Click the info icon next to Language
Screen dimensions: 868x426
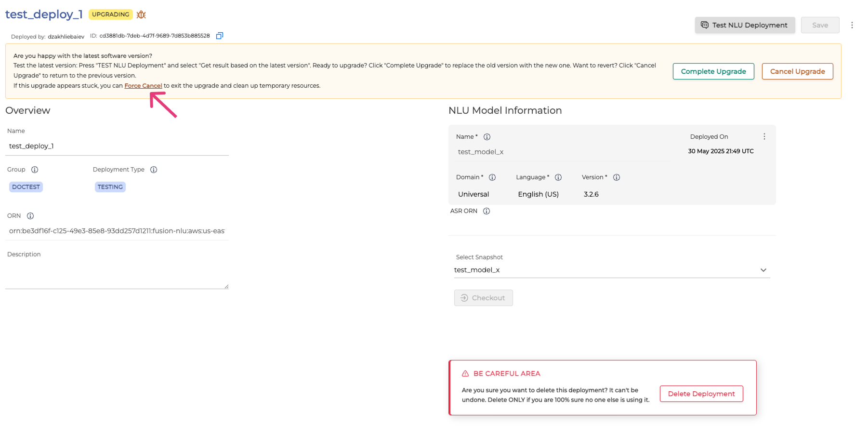point(558,177)
